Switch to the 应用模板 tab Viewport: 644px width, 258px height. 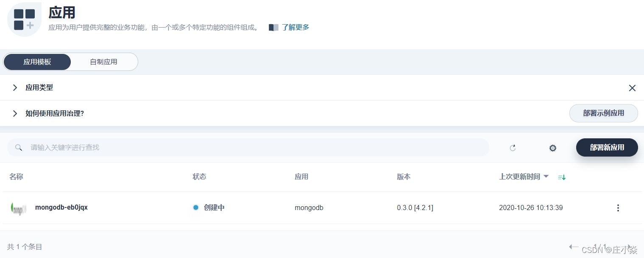[x=37, y=62]
